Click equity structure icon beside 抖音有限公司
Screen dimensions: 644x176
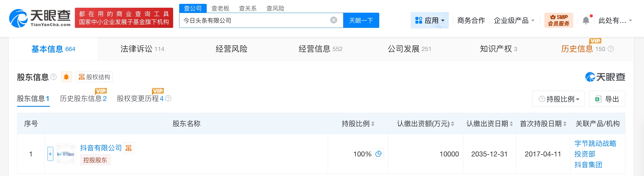(x=129, y=148)
